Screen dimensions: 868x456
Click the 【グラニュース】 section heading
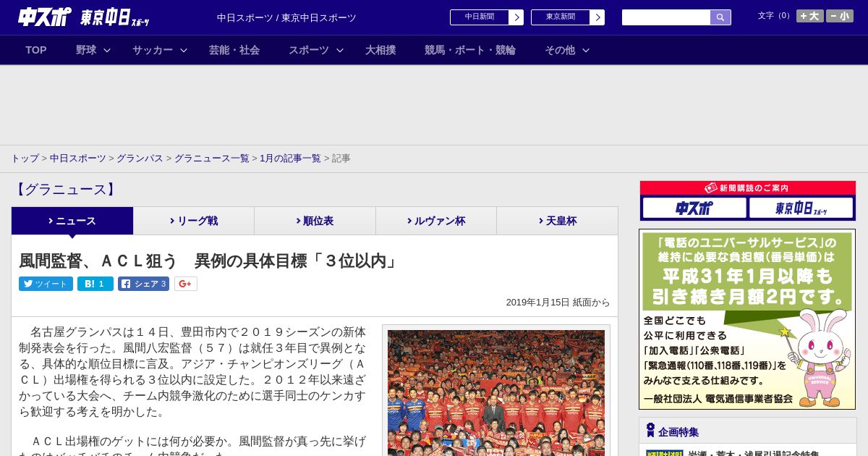[65, 190]
